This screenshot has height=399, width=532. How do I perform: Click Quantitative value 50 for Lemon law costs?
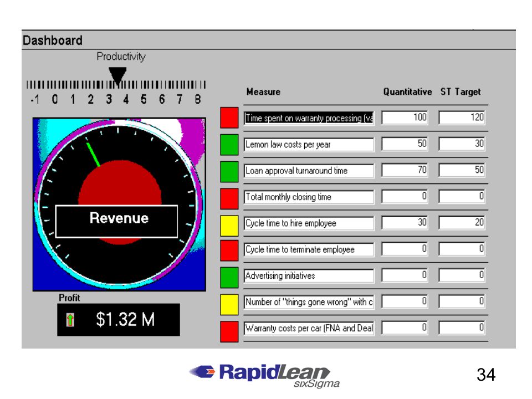pyautogui.click(x=405, y=144)
